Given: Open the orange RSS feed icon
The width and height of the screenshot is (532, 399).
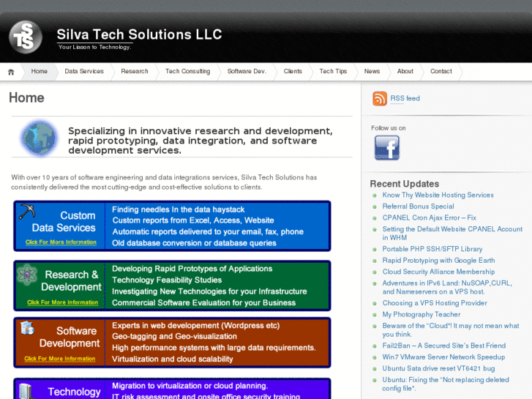Looking at the screenshot, I should pyautogui.click(x=380, y=99).
